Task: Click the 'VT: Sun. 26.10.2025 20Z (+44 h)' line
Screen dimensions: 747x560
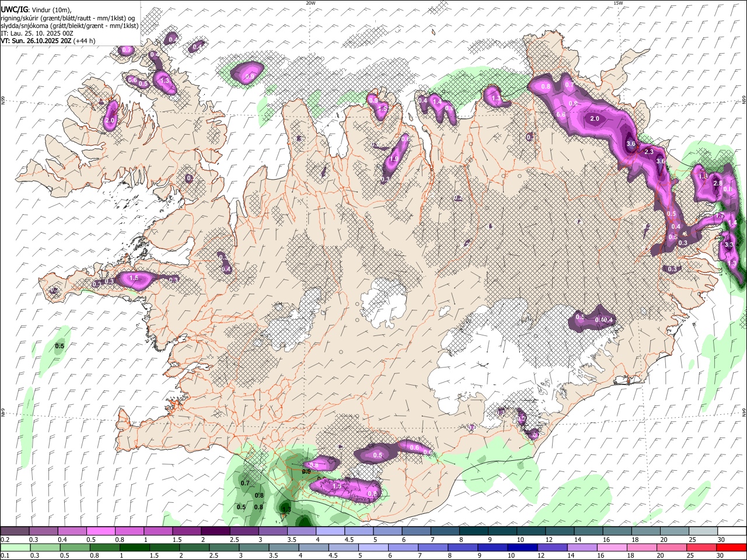Action: (48, 41)
